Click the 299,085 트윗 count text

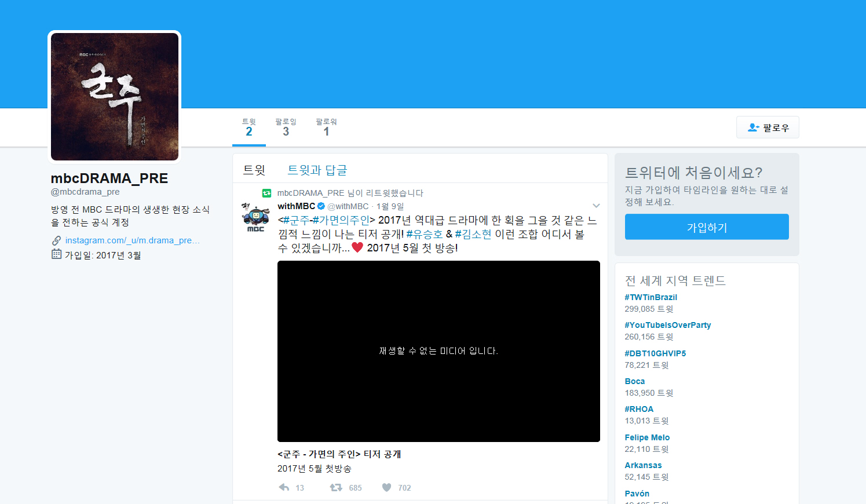coord(649,309)
